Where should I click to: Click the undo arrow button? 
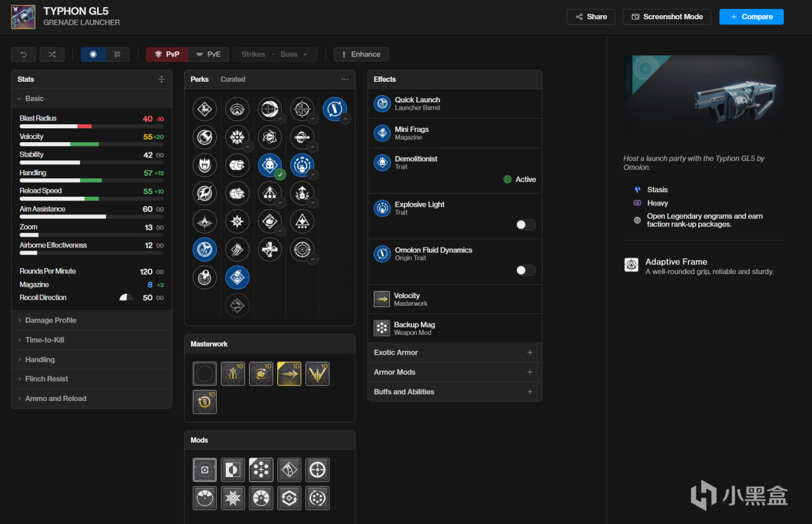pyautogui.click(x=23, y=55)
